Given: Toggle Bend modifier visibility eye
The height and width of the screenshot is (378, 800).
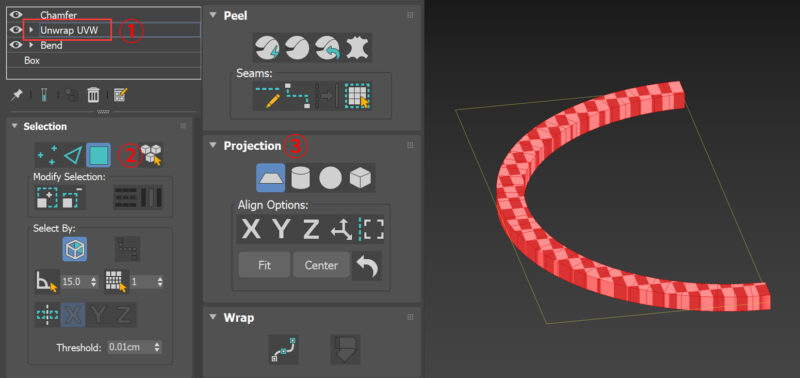Looking at the screenshot, I should click(x=16, y=45).
